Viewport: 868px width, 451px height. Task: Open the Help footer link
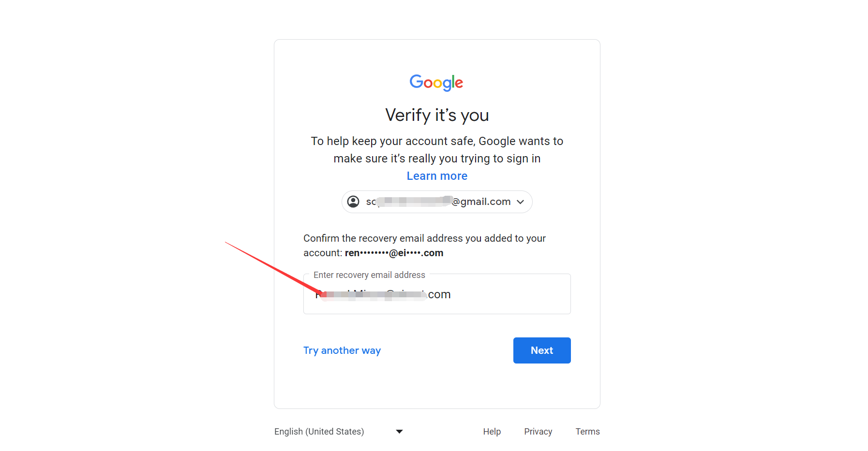(492, 432)
